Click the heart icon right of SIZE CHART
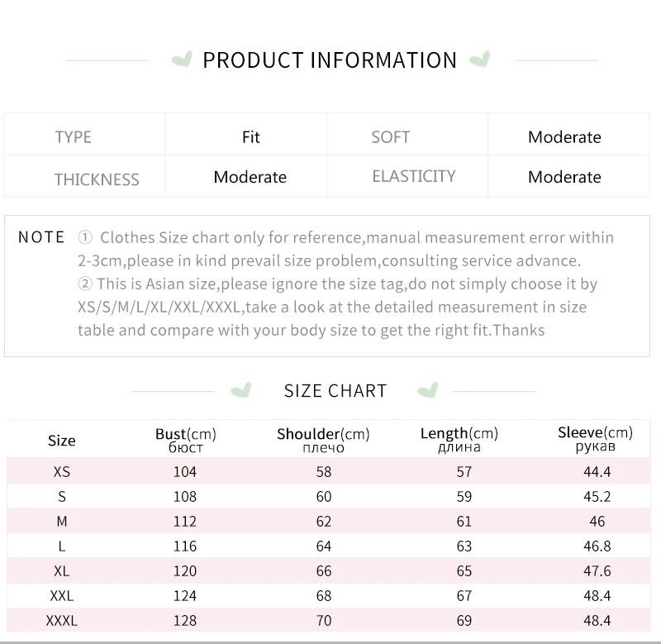Viewport: 661px width, 644px height. tap(427, 390)
